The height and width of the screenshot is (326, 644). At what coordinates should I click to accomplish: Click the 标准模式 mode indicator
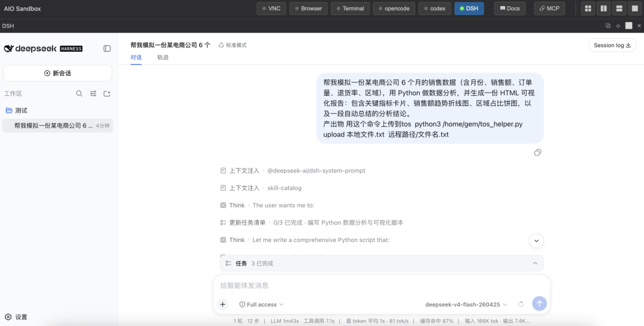pyautogui.click(x=233, y=45)
